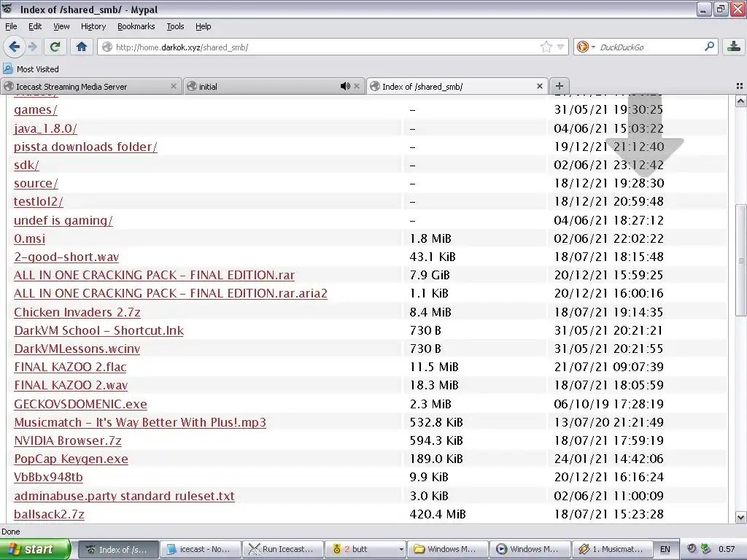The width and height of the screenshot is (747, 560).
Task: Click the Most Visited bookmarks icon
Action: [7, 69]
